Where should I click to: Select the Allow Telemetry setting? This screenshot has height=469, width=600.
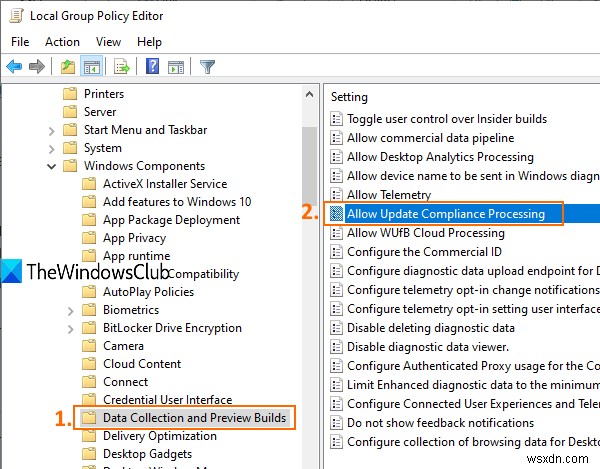[389, 195]
